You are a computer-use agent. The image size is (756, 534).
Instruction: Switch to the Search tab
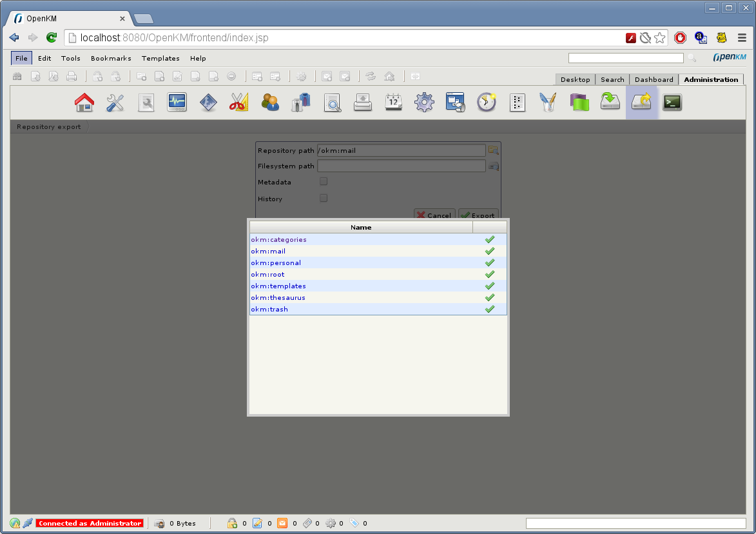point(612,79)
